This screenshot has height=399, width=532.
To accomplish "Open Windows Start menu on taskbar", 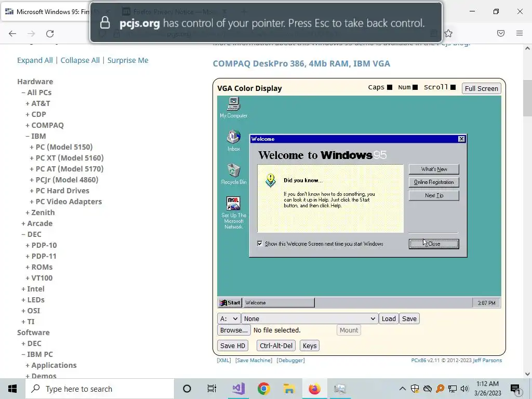I will pyautogui.click(x=12, y=389).
